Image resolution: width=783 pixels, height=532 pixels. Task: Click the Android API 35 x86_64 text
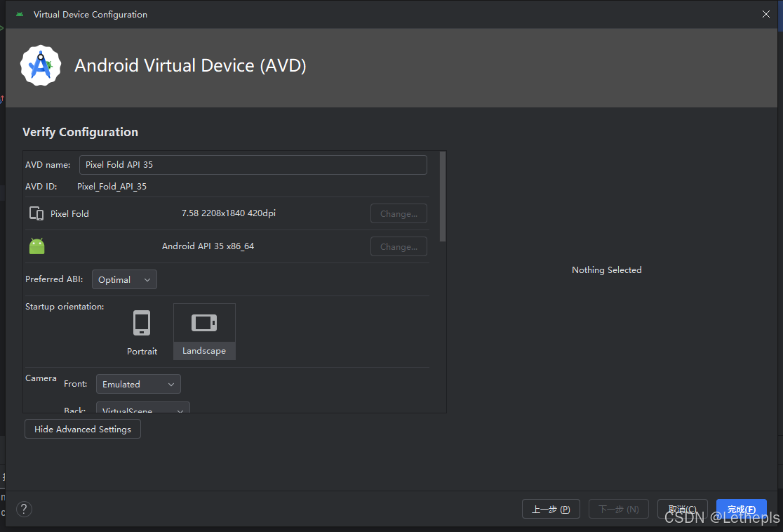pos(208,246)
